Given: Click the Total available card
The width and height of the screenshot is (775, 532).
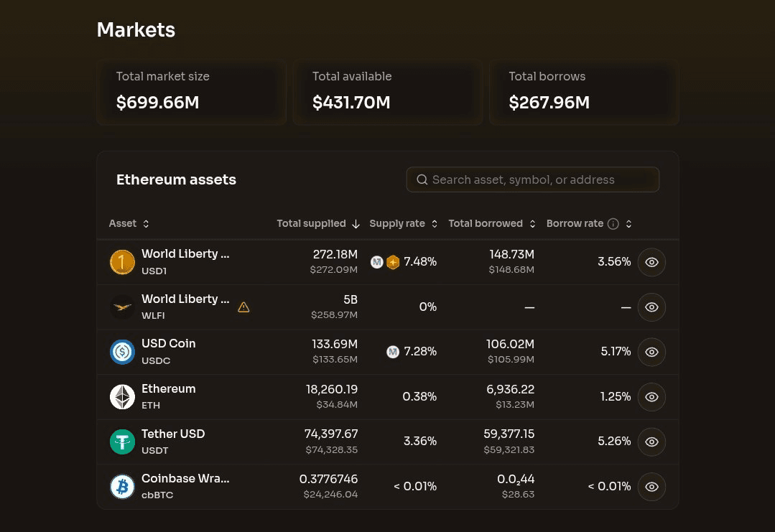Looking at the screenshot, I should click(388, 93).
